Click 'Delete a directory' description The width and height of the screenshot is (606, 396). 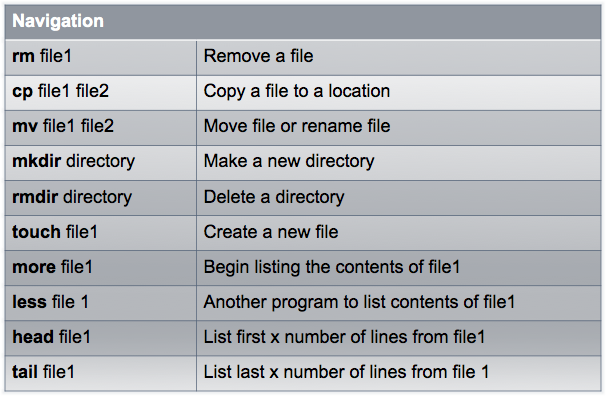click(x=274, y=197)
